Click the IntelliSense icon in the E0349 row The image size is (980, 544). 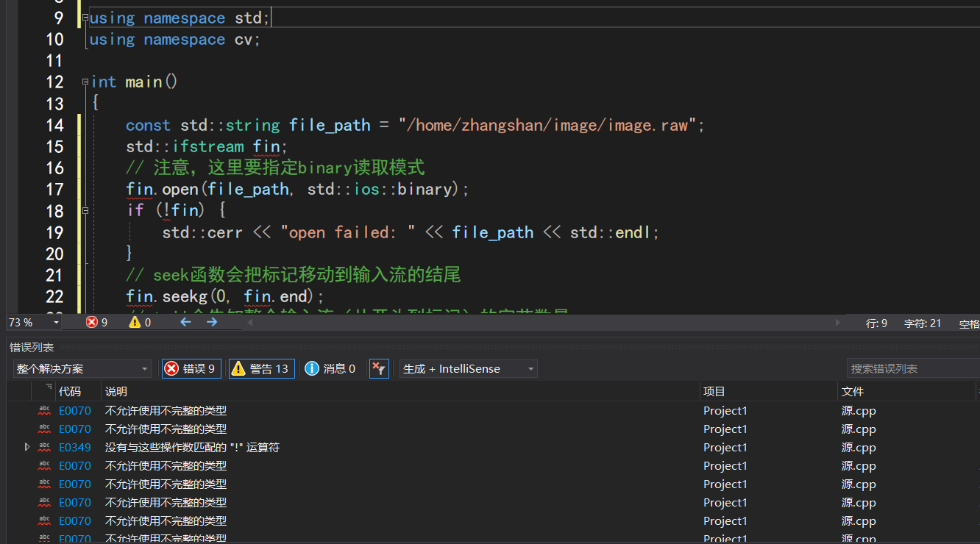click(x=45, y=448)
